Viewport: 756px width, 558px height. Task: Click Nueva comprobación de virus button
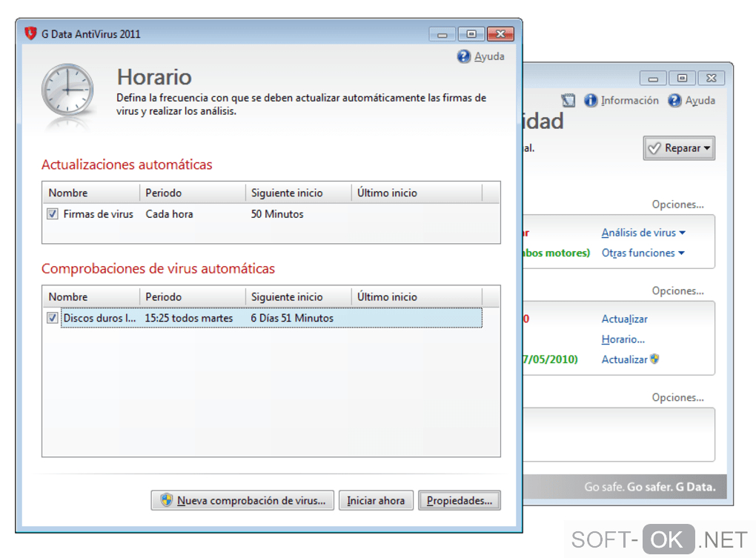point(242,500)
